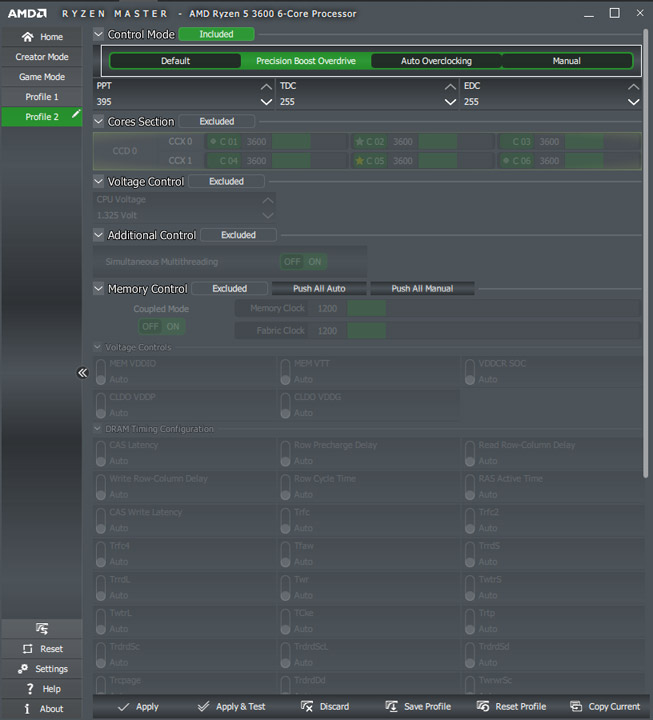Collapse the Cores Section chevron
Viewport: 653px width, 720px height.
coord(98,121)
